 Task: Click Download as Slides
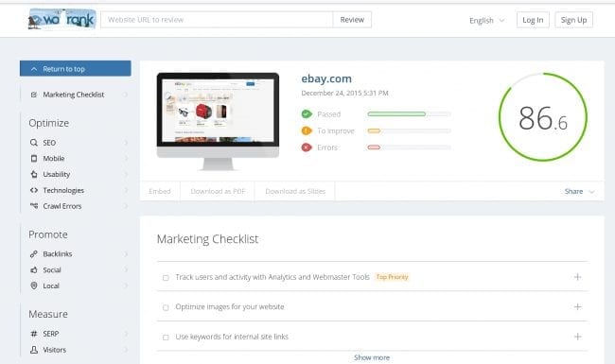pyautogui.click(x=295, y=191)
